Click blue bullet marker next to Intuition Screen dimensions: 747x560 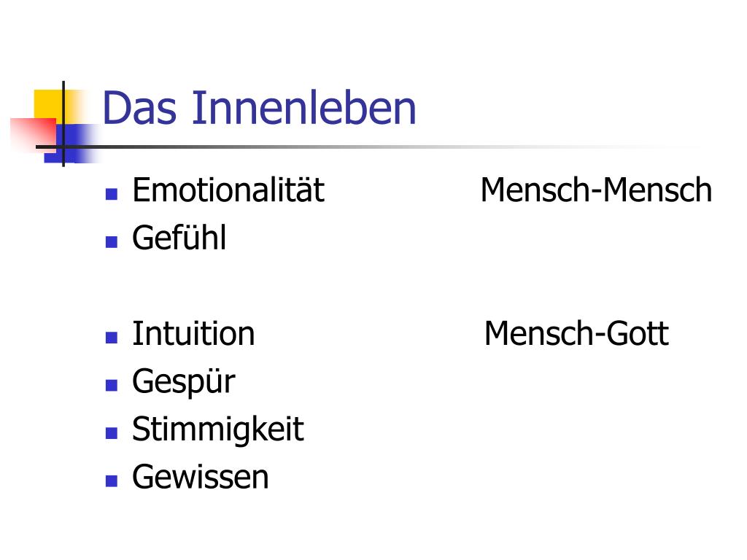tap(112, 338)
